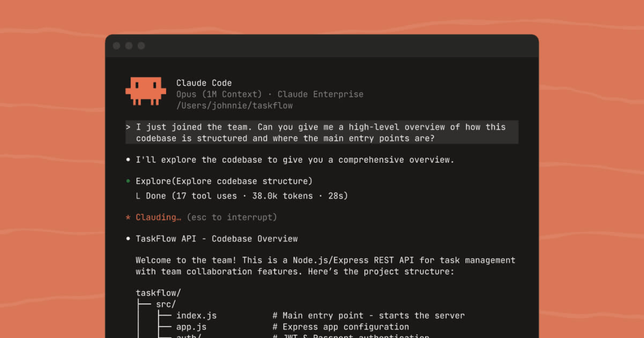Click the 'Clauding…' status text

159,218
